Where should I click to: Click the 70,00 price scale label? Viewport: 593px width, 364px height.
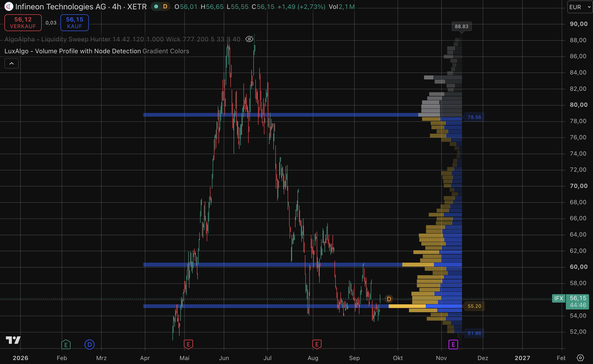click(579, 186)
